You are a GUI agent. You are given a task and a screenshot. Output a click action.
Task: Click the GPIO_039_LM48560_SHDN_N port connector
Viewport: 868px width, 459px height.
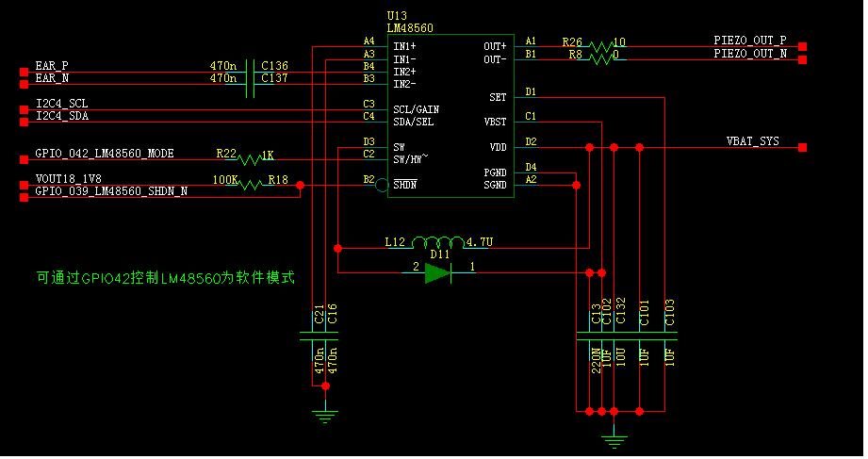coord(24,197)
